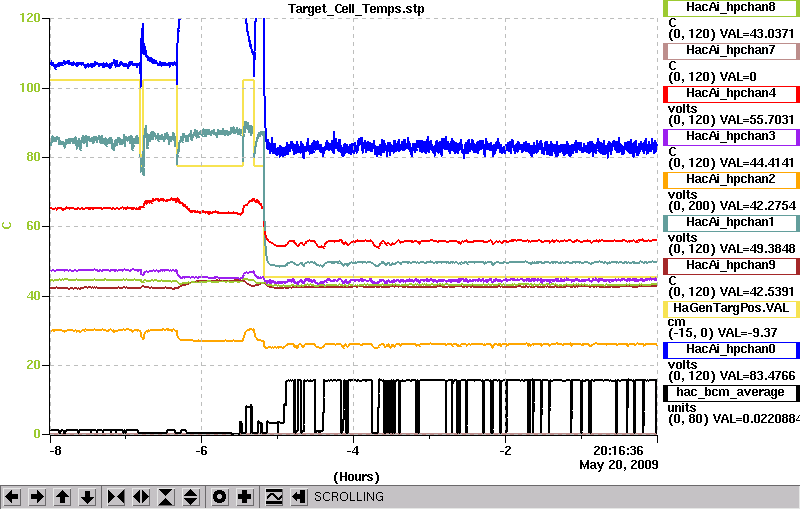
Task: Click the toolbar icon showing a left arrow against a bar
Action: pos(299,496)
